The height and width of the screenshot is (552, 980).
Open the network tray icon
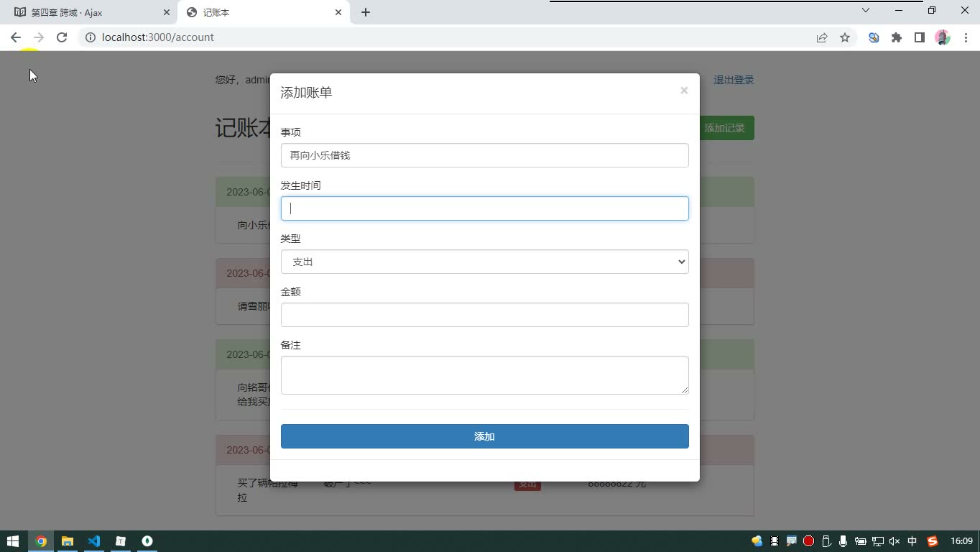[x=878, y=541]
